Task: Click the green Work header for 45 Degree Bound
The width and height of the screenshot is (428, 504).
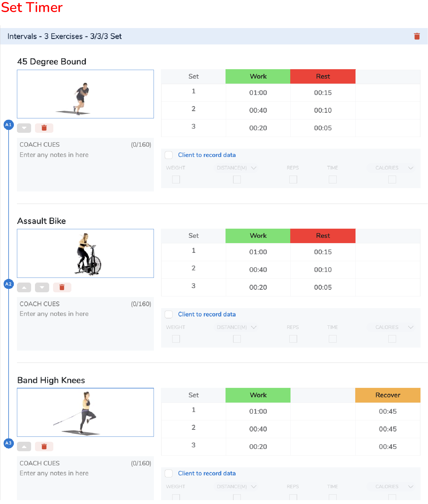Action: coord(258,76)
